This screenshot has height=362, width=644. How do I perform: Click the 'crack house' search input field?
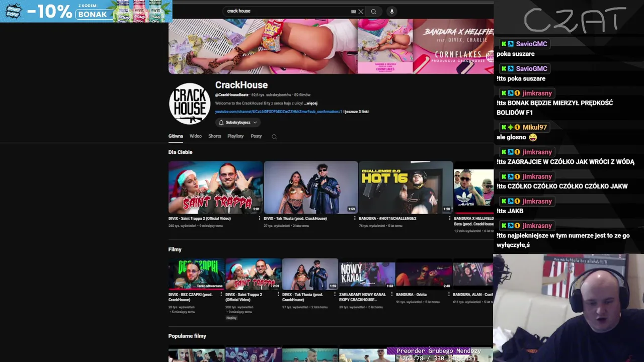[x=287, y=11]
